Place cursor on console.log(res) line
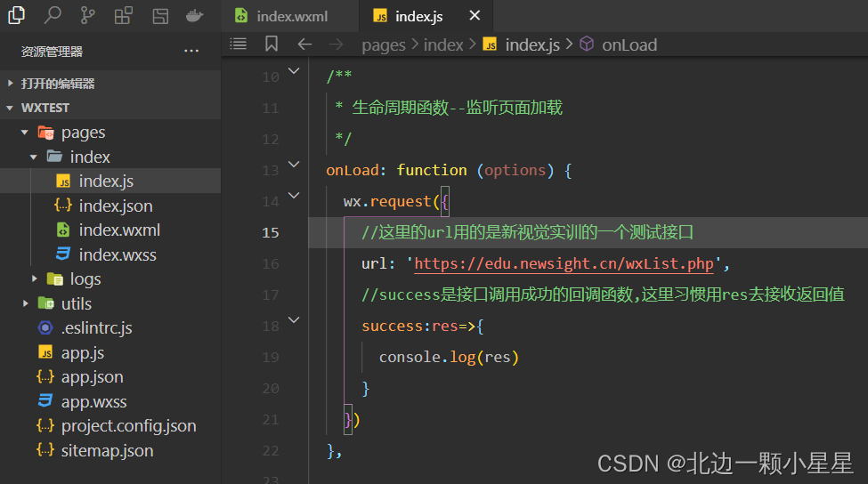Screen dimensions: 868x484 (449, 358)
